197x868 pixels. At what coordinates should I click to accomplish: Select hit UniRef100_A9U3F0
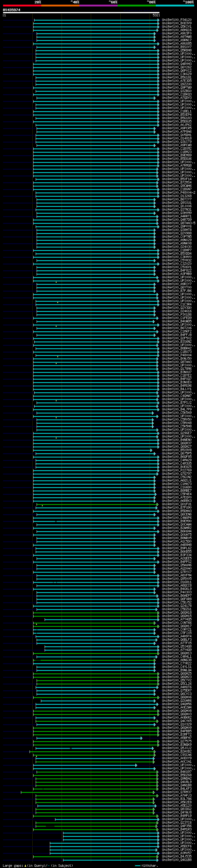tap(176, 33)
